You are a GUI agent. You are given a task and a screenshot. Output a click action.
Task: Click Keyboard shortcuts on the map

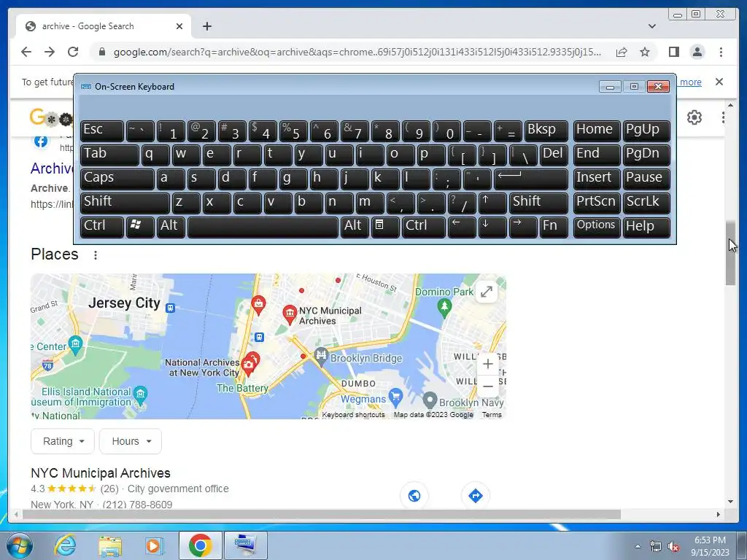click(x=354, y=415)
